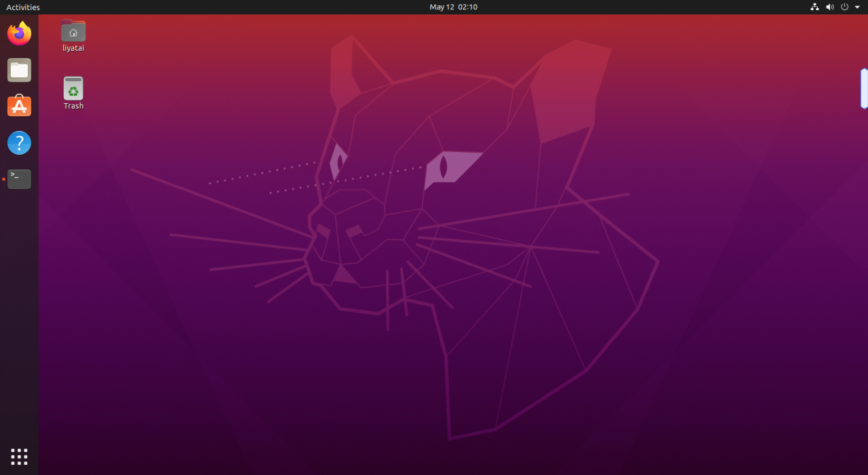Viewport: 868px width, 475px height.
Task: Select the liyatai home folder icon
Action: click(73, 31)
